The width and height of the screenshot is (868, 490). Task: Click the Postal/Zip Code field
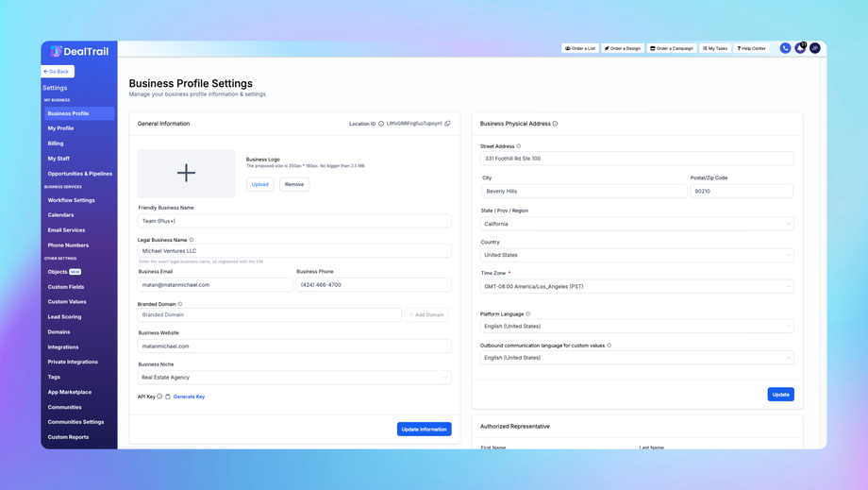click(742, 191)
